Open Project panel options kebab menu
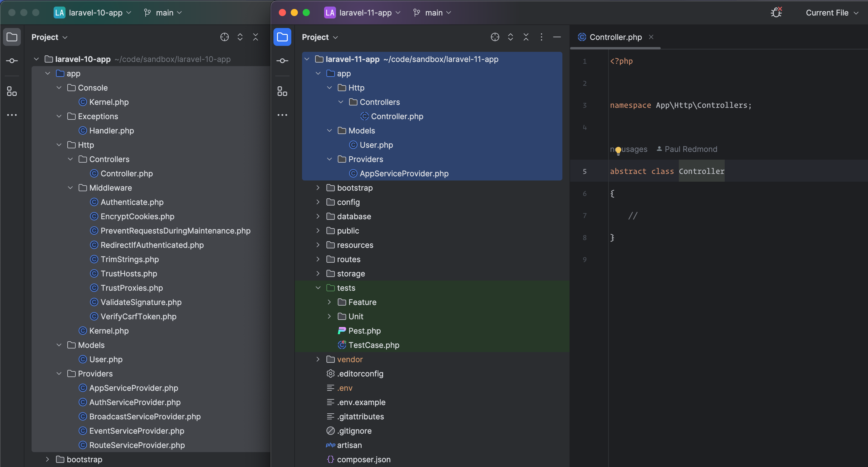The height and width of the screenshot is (467, 868). [541, 37]
